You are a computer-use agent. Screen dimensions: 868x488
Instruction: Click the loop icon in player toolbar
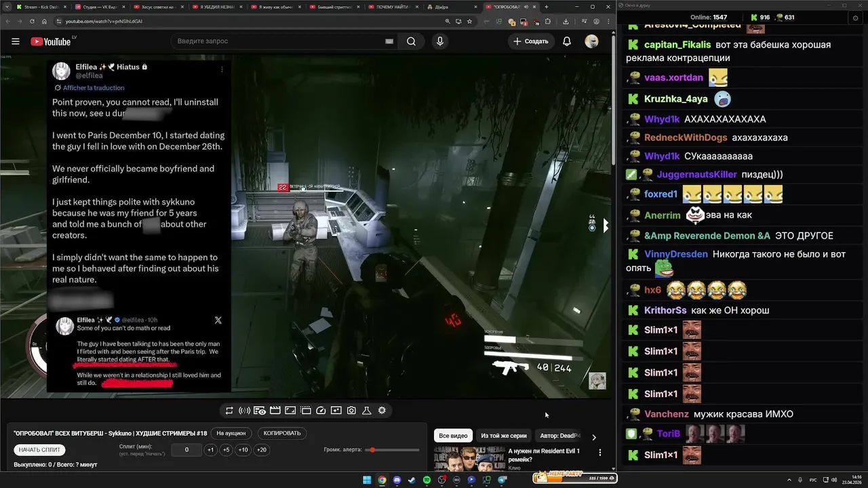click(x=229, y=410)
